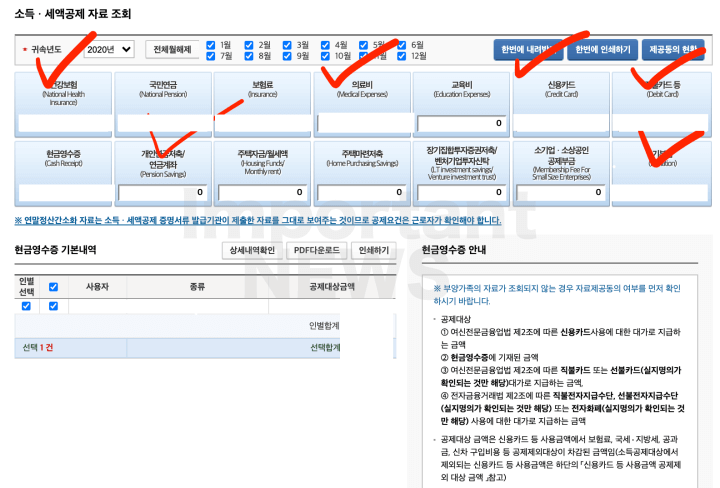Toggle the 7월 month checkbox

click(211, 56)
